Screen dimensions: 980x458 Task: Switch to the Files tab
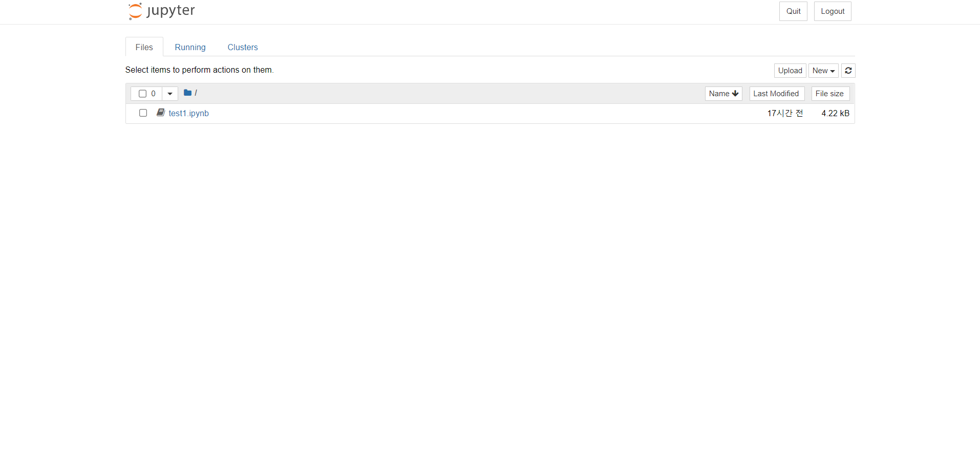point(144,47)
